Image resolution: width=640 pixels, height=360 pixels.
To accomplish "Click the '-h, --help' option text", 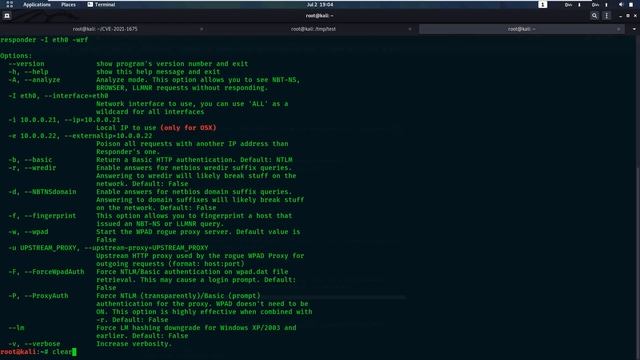I will (x=28, y=71).
